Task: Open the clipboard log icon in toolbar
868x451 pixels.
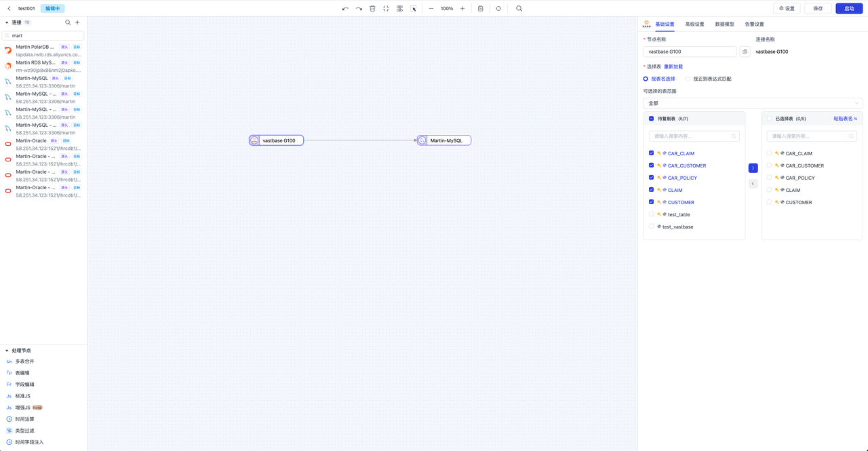Action: (x=481, y=9)
